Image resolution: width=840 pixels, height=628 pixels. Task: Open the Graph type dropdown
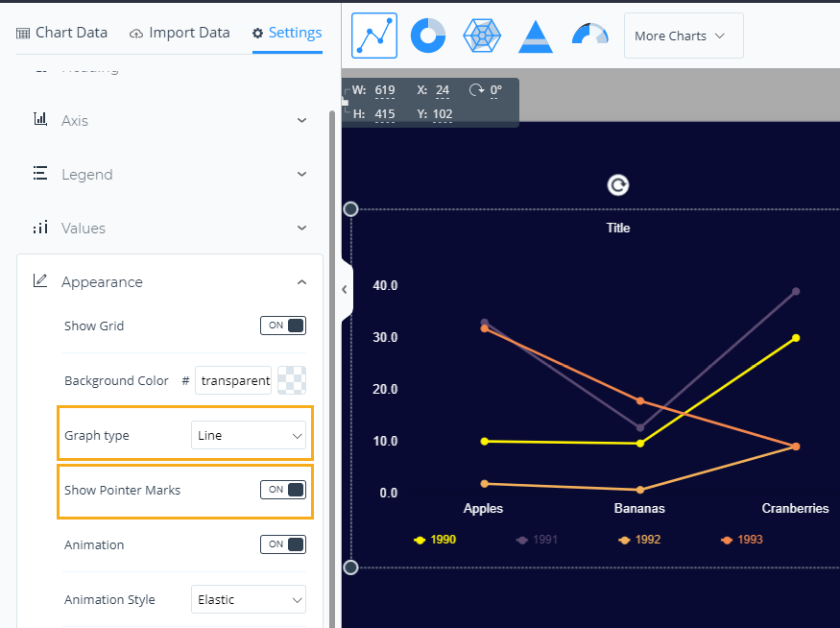pos(249,435)
